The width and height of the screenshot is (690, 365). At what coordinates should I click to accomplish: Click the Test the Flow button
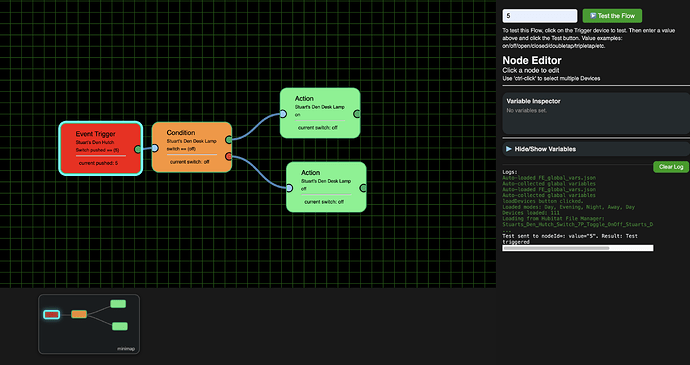pos(612,16)
